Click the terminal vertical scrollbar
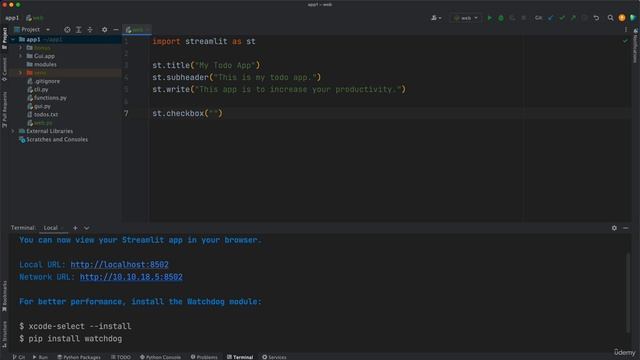Screen dimensions: 640x360 tap(628, 292)
